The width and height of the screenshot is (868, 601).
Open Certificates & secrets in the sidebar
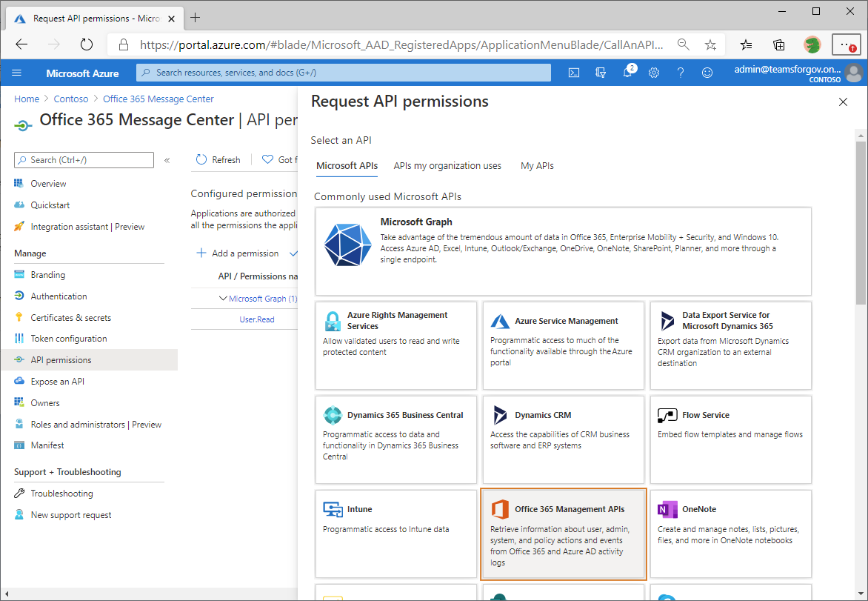click(70, 317)
